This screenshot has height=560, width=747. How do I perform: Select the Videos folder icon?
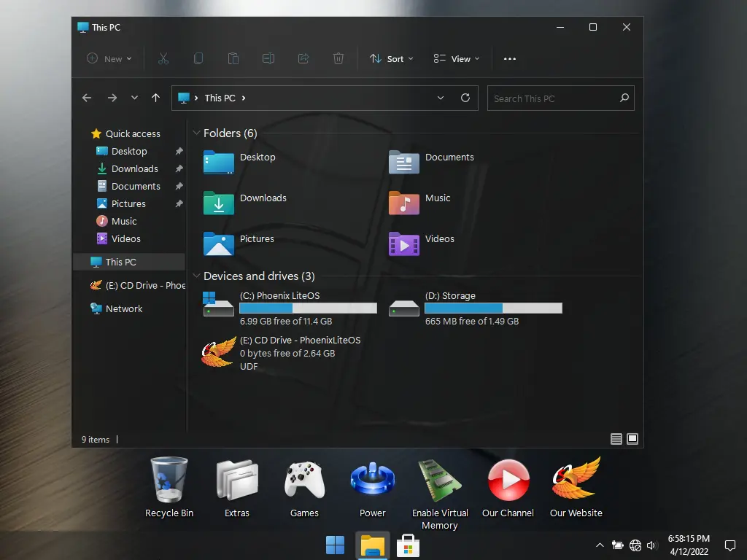404,244
